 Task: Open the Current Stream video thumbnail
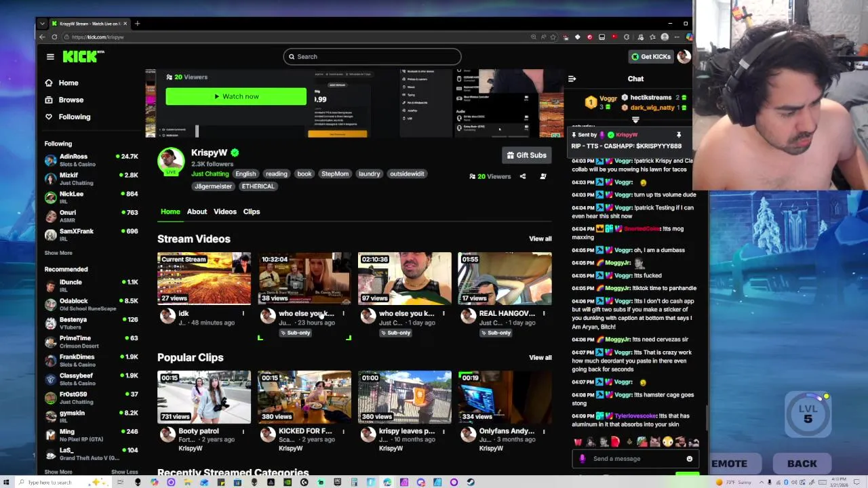coord(204,278)
